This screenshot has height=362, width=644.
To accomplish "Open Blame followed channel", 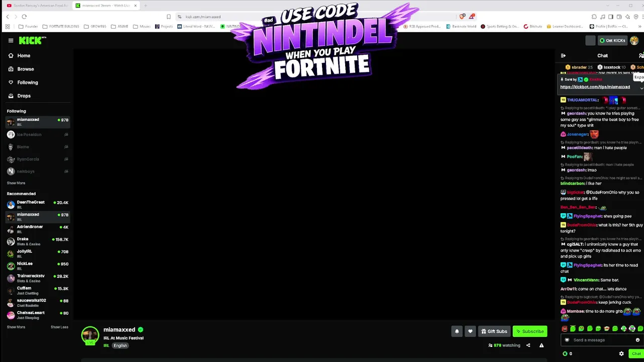I will tap(38, 147).
